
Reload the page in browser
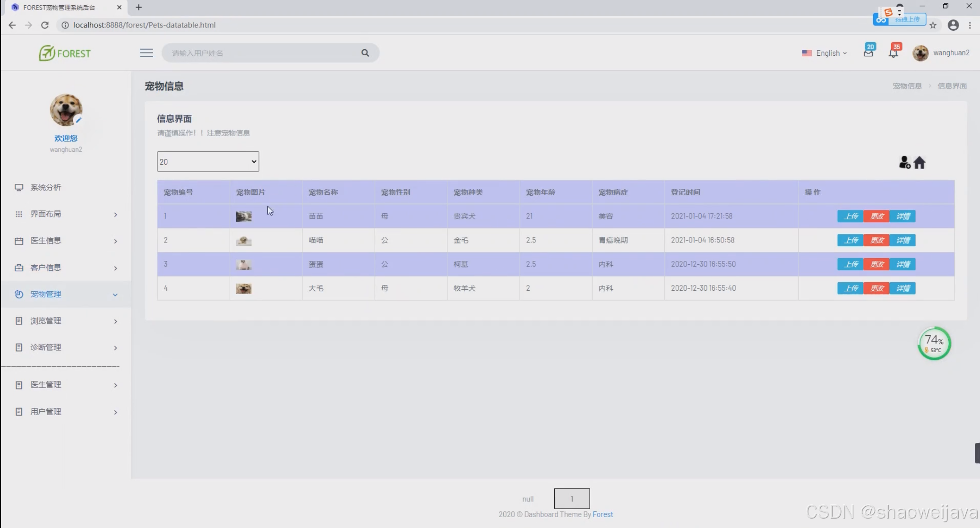(x=45, y=25)
